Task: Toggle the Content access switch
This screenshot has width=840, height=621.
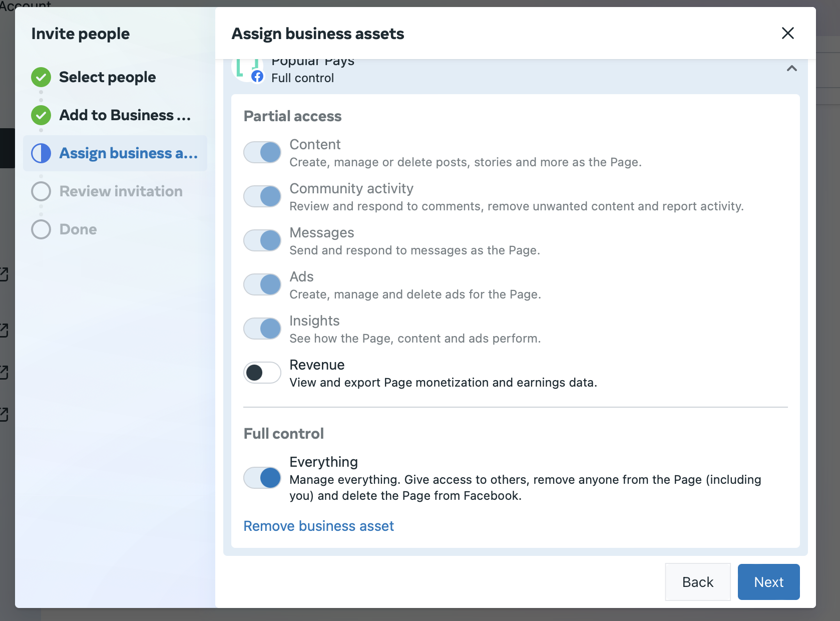Action: [x=262, y=152]
